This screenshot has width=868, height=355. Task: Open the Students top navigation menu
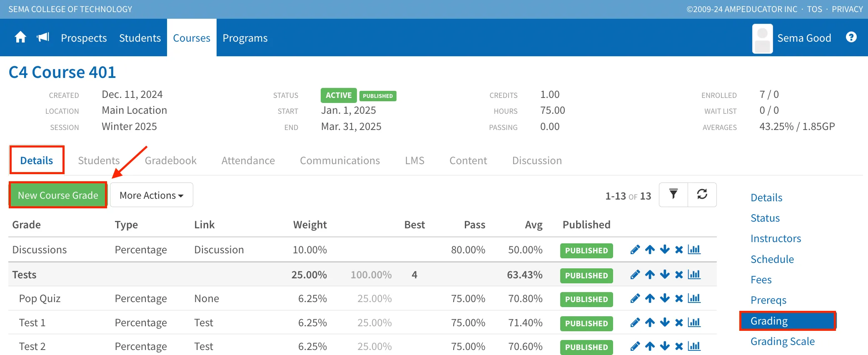tap(140, 38)
